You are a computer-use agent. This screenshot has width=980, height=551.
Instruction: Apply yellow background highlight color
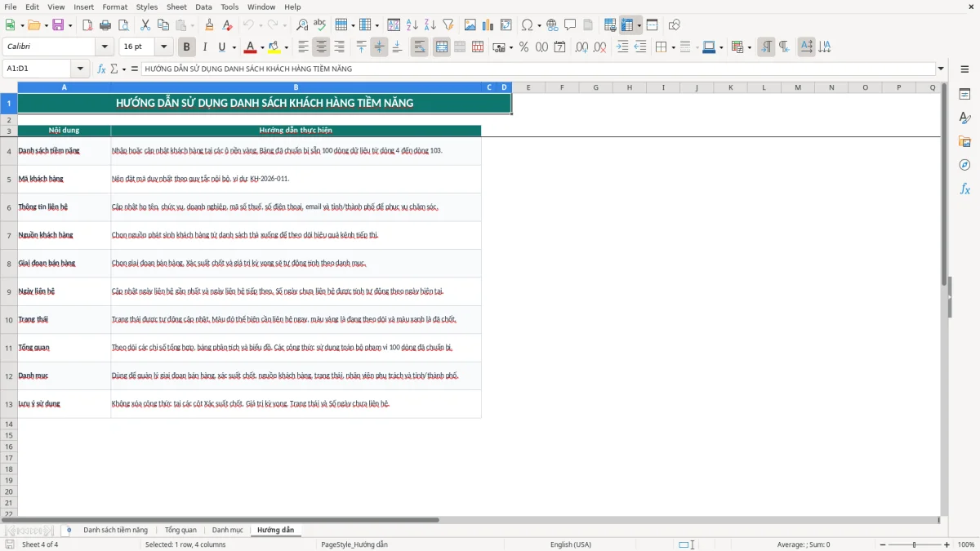(274, 47)
